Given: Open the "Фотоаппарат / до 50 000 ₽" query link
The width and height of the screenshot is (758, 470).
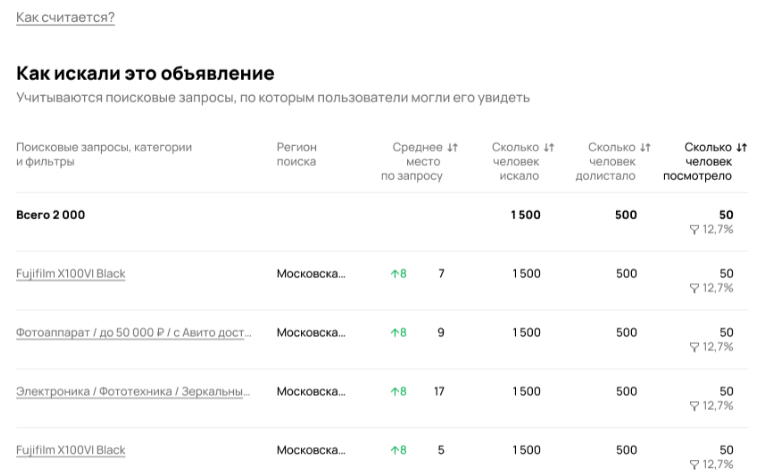Looking at the screenshot, I should 133,332.
